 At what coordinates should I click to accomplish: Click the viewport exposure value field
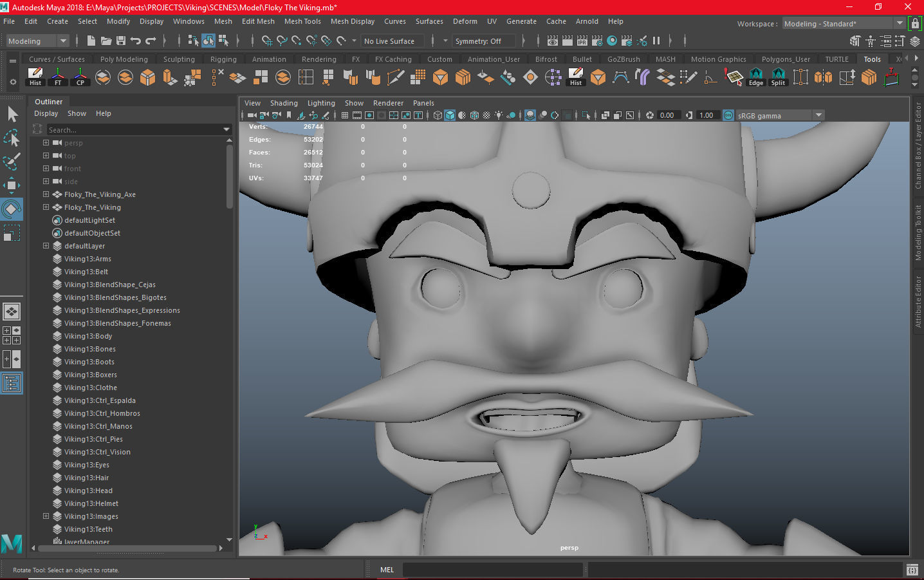pyautogui.click(x=667, y=115)
